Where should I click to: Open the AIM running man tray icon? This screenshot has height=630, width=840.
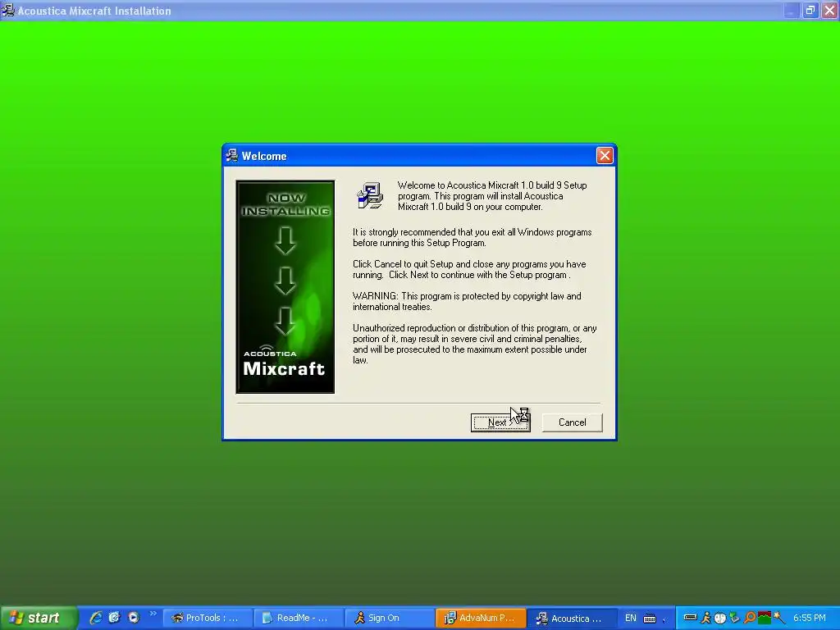(706, 619)
